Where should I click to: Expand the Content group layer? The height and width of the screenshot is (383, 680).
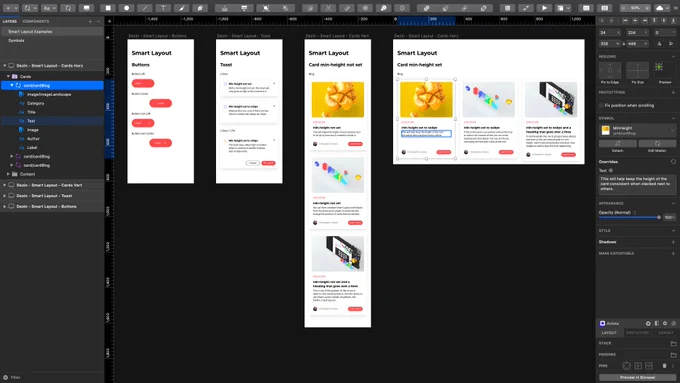point(8,174)
